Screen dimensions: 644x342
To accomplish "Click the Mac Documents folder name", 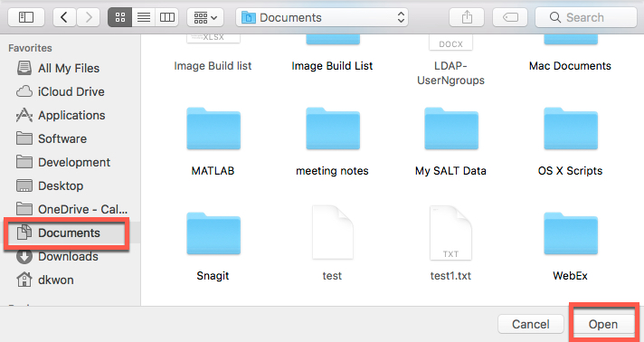I will [x=570, y=66].
